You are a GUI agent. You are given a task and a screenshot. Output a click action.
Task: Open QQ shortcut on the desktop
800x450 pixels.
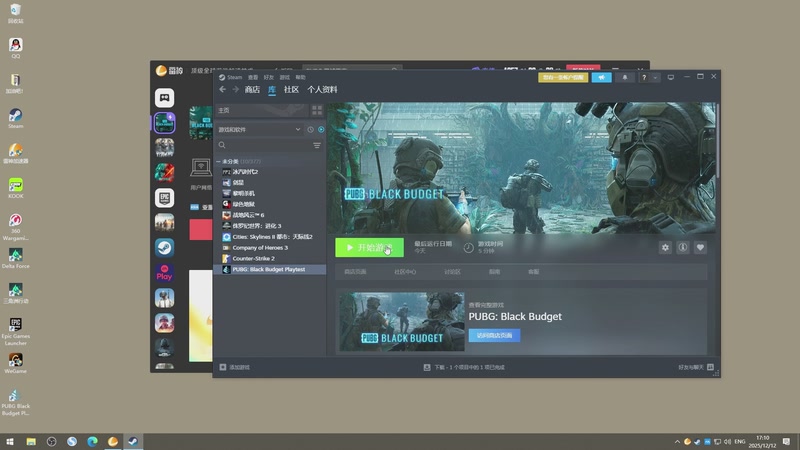tap(15, 48)
